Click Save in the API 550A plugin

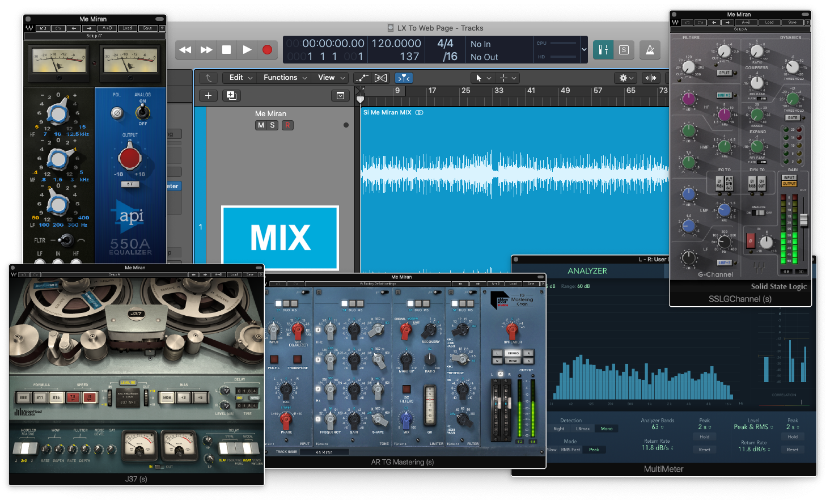coord(147,28)
